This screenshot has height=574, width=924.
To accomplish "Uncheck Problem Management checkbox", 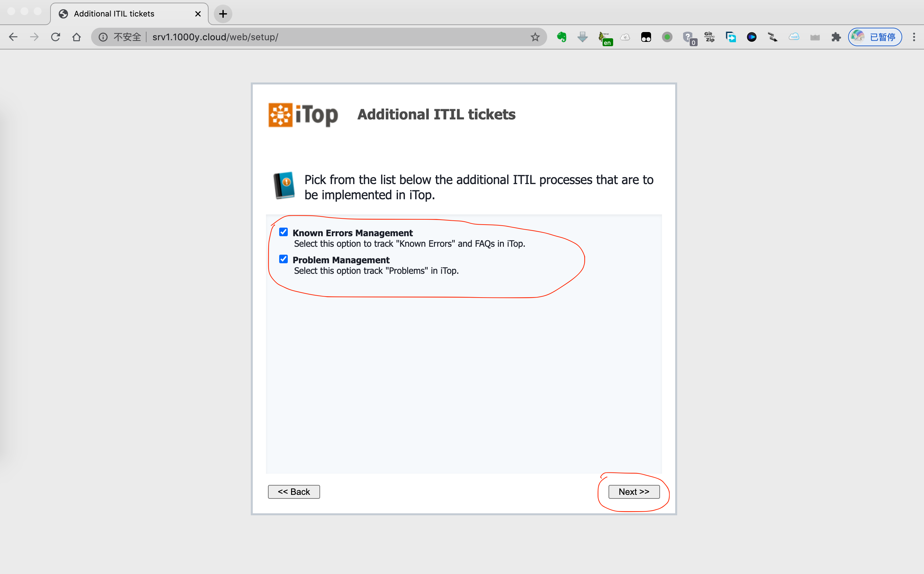I will coord(283,259).
